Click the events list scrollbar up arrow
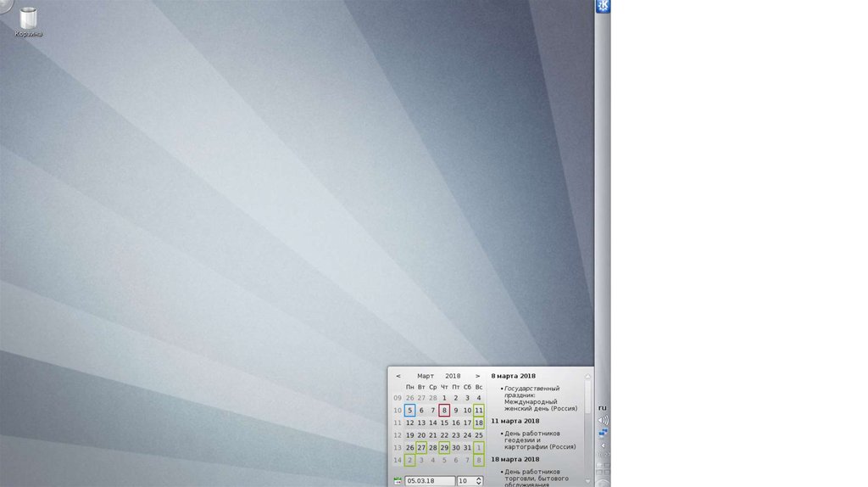Viewport: 868px width, 487px height. [x=588, y=376]
